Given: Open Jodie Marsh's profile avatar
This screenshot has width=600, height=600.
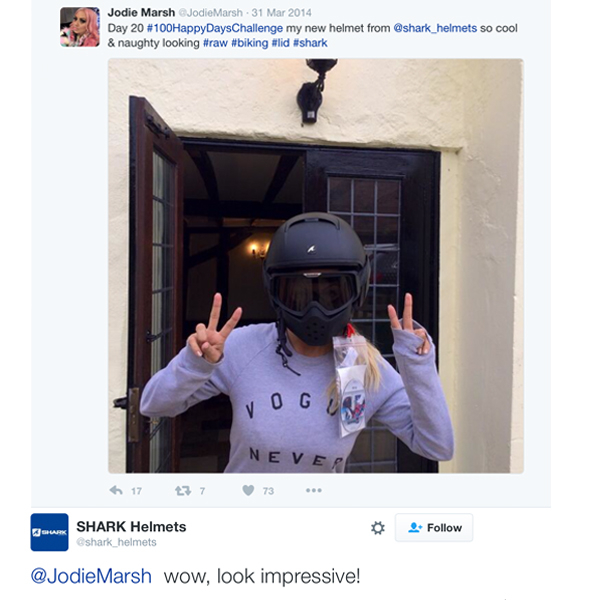Looking at the screenshot, I should [x=80, y=27].
